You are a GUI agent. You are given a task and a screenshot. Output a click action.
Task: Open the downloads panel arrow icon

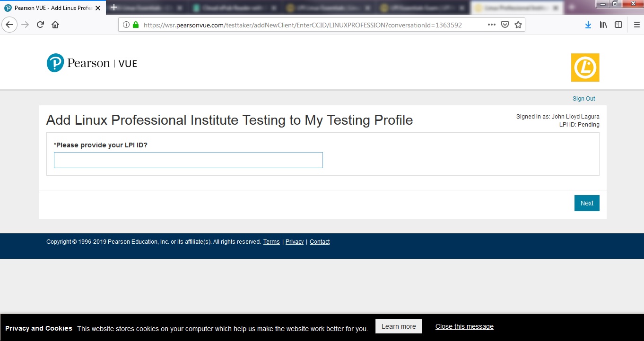[x=588, y=25]
